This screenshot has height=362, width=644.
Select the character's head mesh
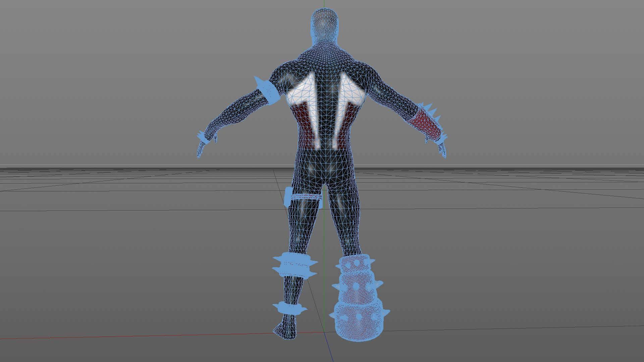[x=324, y=26]
